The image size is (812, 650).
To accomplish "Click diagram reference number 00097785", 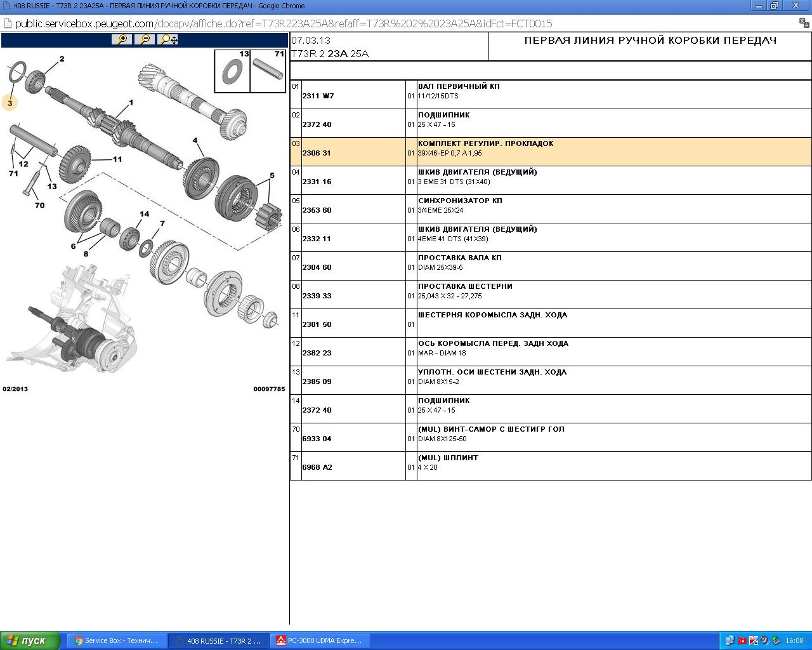I will click(269, 389).
